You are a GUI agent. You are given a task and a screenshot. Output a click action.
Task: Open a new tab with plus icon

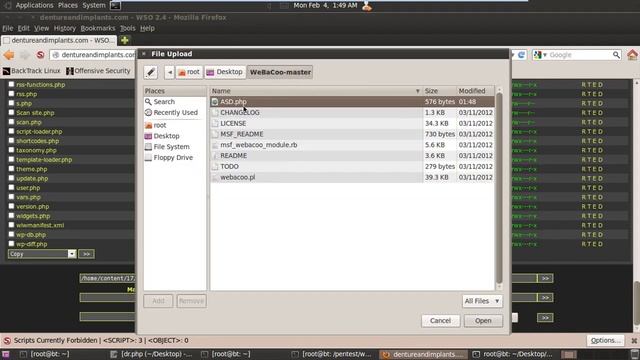click(124, 40)
